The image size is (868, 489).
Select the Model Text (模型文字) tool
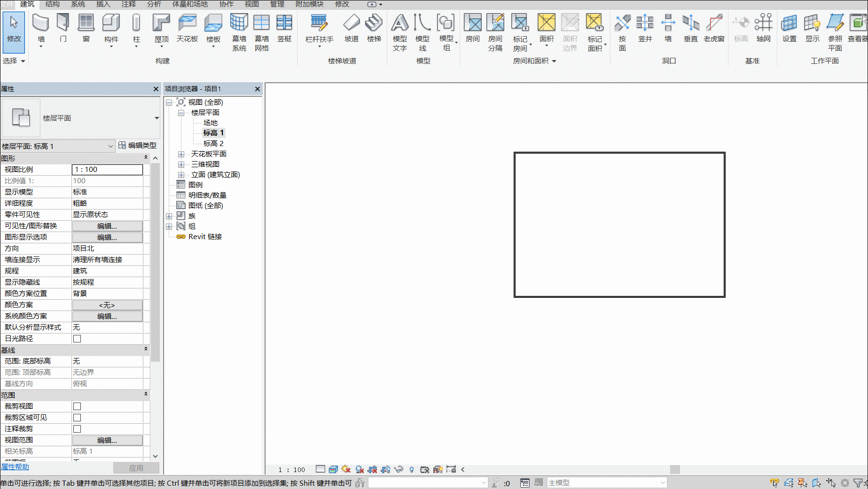click(400, 32)
